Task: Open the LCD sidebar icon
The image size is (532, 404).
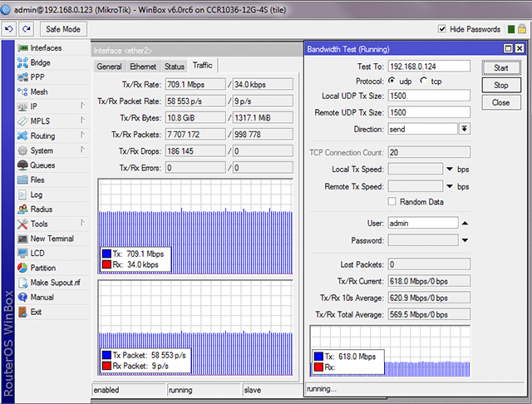Action: 22,253
